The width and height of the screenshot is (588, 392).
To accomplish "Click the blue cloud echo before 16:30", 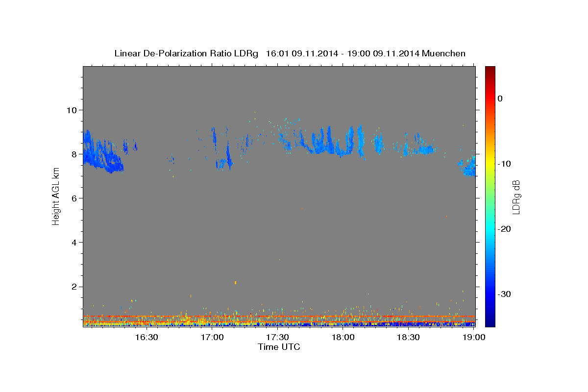I will pyautogui.click(x=102, y=152).
